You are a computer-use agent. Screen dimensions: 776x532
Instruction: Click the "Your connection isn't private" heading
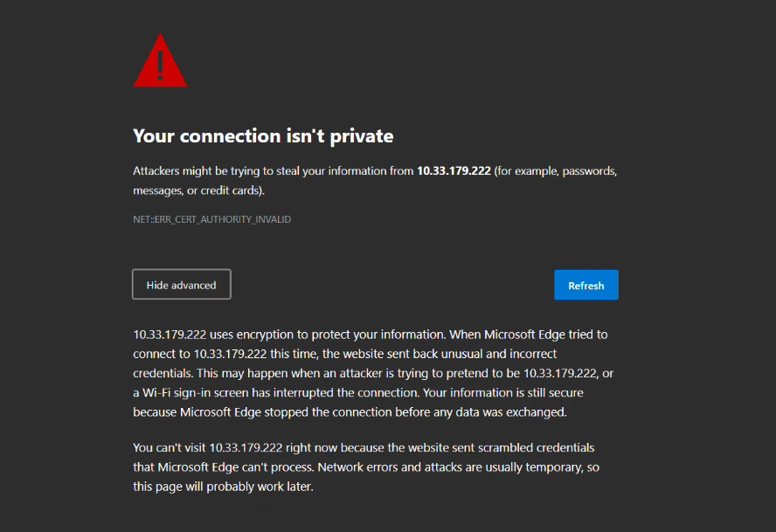[x=263, y=136]
